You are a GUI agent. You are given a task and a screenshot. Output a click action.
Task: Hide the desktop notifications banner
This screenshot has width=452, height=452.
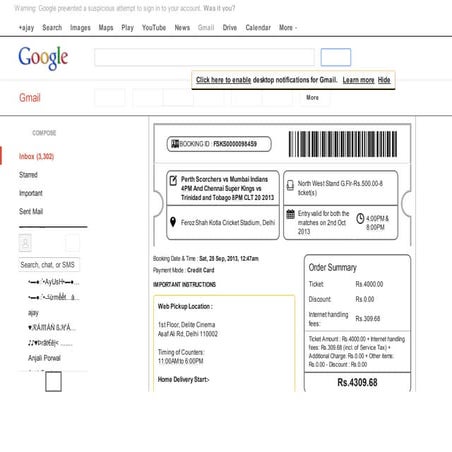(x=384, y=80)
